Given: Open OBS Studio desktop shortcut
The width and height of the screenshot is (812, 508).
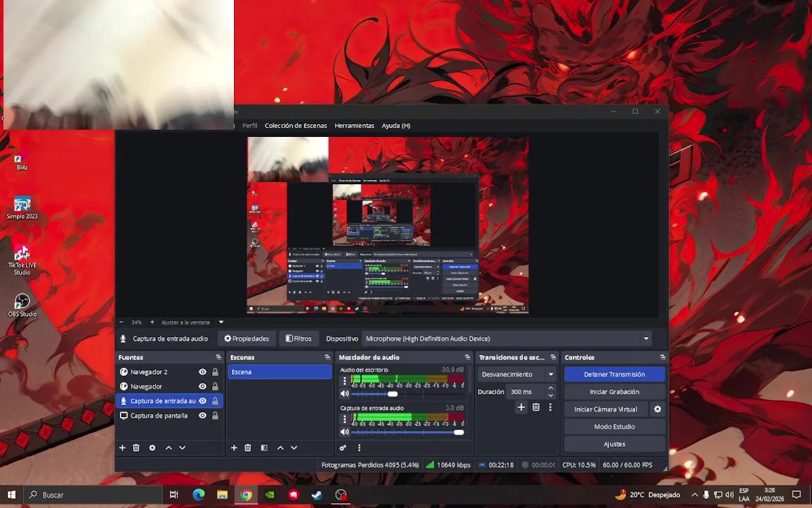Looking at the screenshot, I should (x=23, y=306).
